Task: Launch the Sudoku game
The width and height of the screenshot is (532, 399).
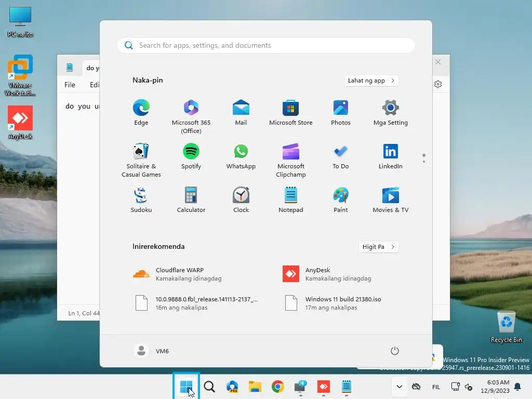Action: pyautogui.click(x=141, y=200)
